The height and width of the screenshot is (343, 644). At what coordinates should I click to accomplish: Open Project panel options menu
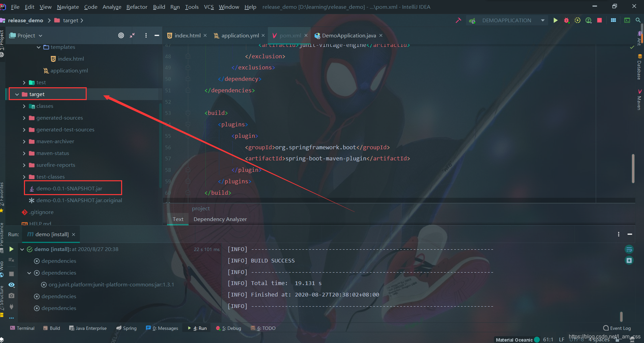[x=146, y=35]
